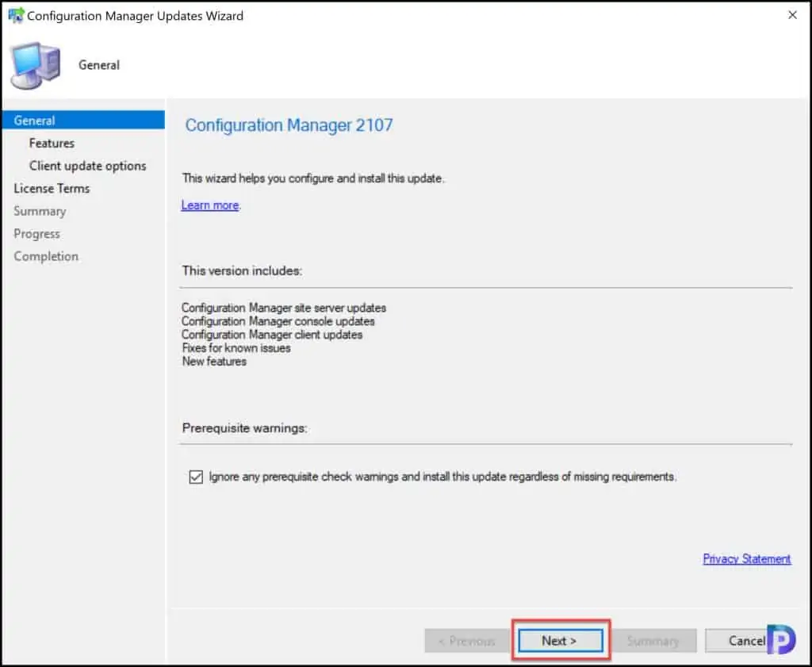Viewport: 812px width, 667px height.
Task: Open the Privacy Statement link
Action: pyautogui.click(x=746, y=559)
